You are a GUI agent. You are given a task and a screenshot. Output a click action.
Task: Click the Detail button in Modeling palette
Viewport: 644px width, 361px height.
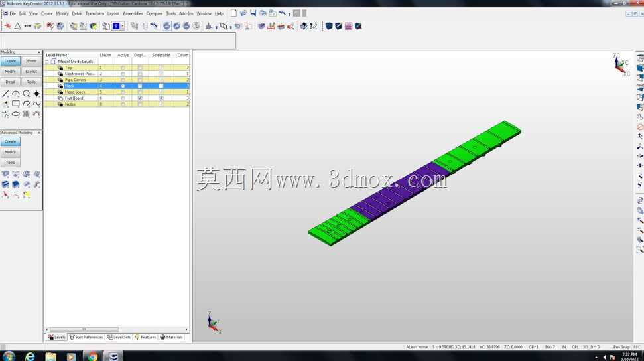pyautogui.click(x=10, y=82)
